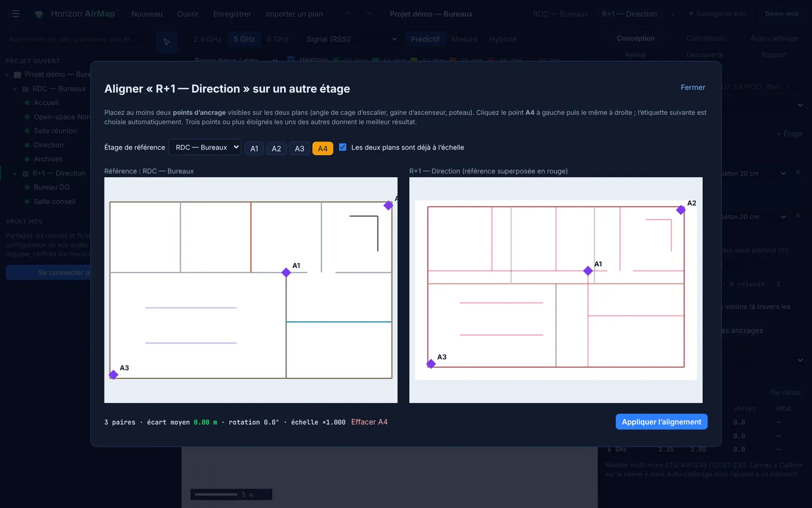Click Effacer A4 link
The height and width of the screenshot is (508, 812).
pyautogui.click(x=369, y=422)
